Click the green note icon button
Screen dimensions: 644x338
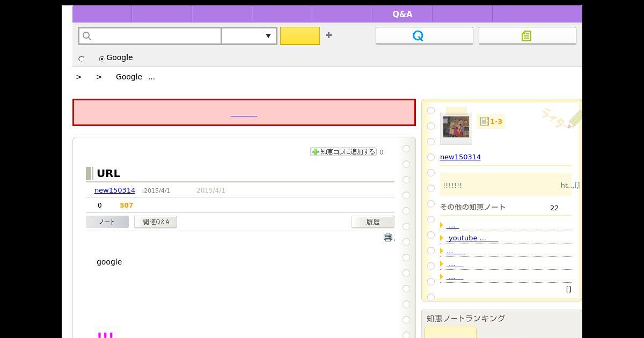tap(527, 35)
